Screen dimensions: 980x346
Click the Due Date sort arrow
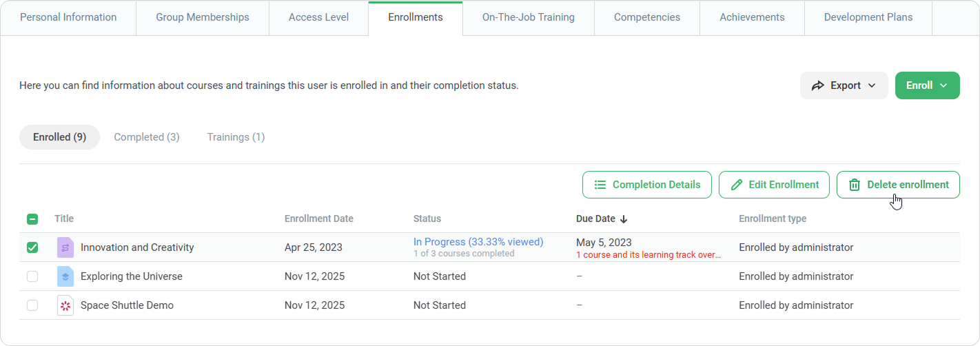(x=624, y=219)
